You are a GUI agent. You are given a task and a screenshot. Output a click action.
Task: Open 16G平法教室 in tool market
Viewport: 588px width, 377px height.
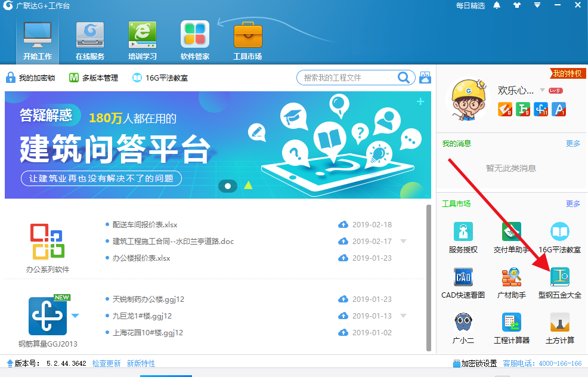coord(559,237)
